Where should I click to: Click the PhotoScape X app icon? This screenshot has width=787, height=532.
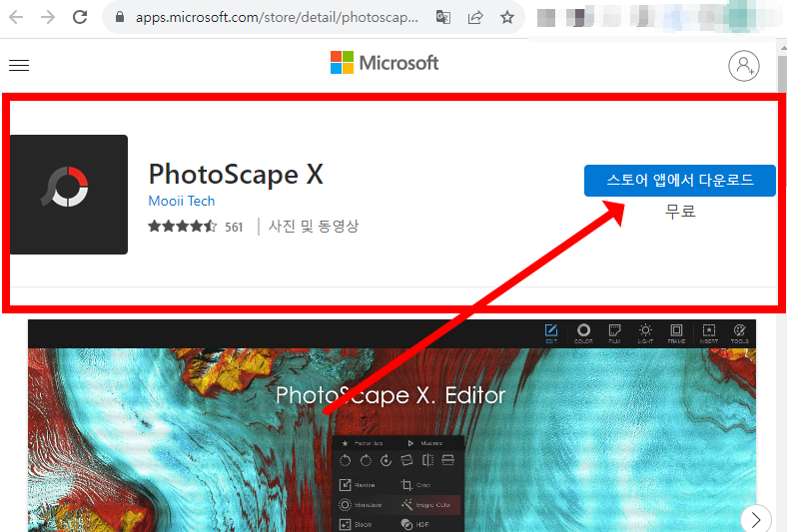click(x=69, y=195)
